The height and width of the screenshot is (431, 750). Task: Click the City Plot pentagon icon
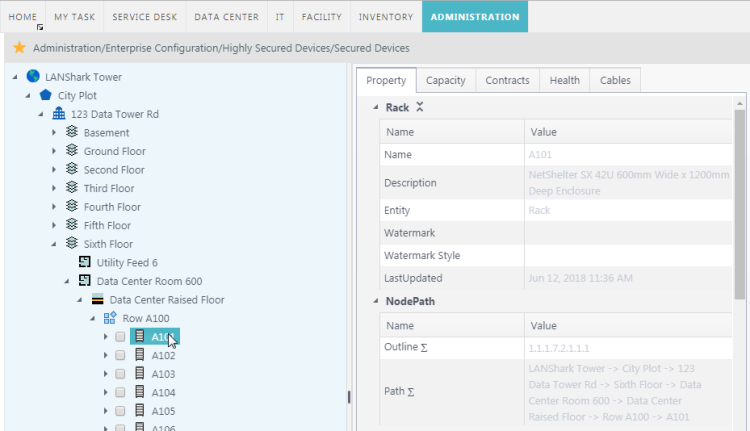pyautogui.click(x=45, y=95)
